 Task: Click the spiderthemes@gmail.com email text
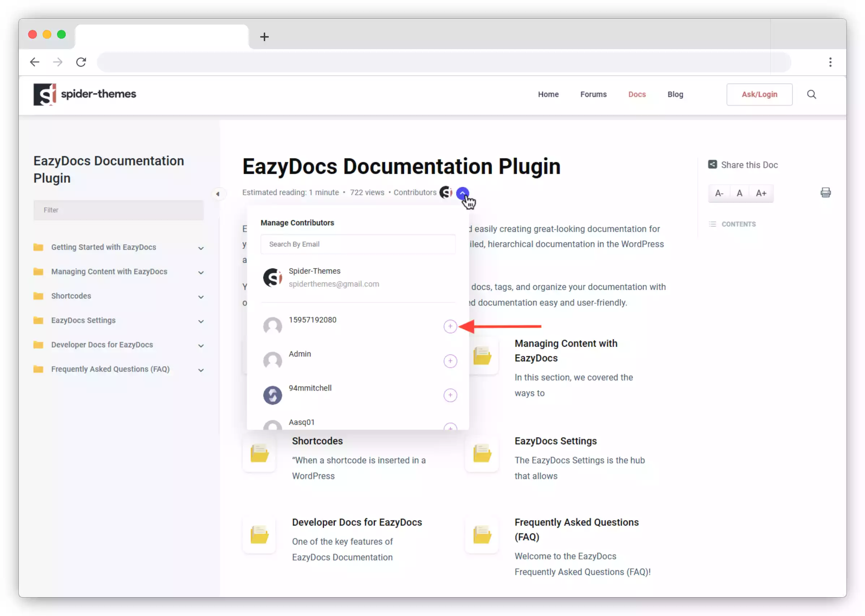click(x=333, y=284)
